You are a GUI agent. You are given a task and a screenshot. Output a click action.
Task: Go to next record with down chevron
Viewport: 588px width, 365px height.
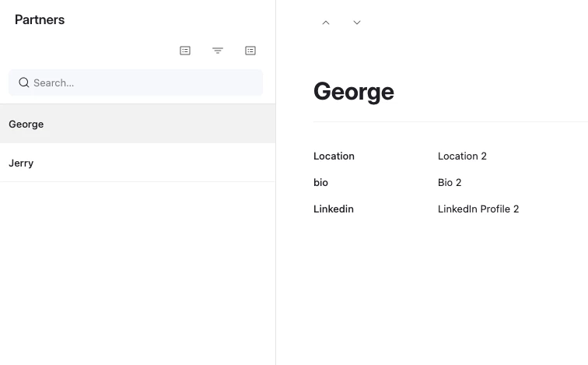coord(357,23)
